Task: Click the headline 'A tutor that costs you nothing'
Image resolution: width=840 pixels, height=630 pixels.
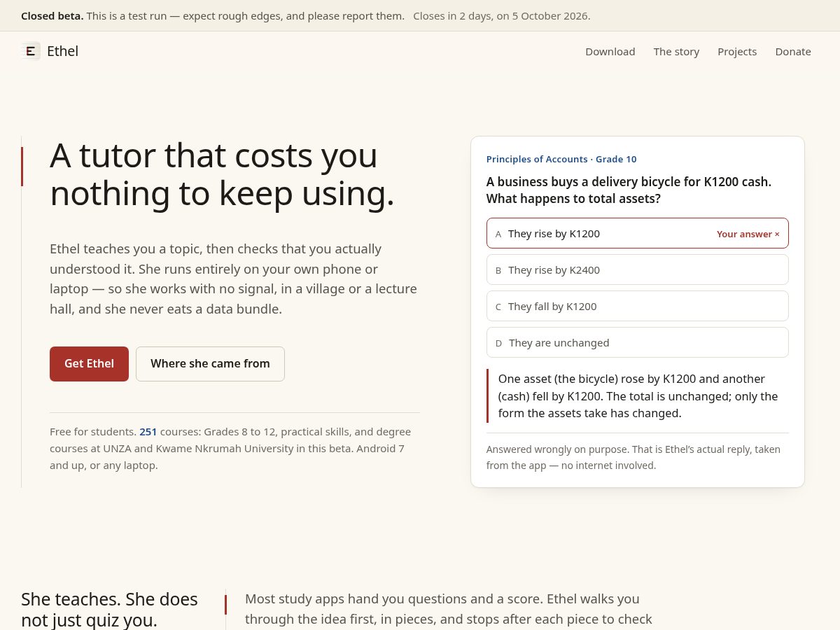Action: pyautogui.click(x=223, y=174)
